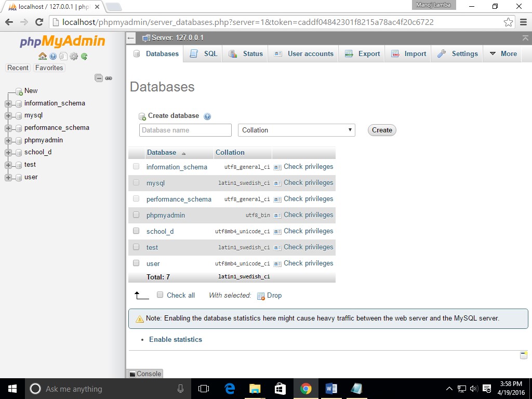The image size is (532, 399).
Task: Open the Export tab
Action: (x=362, y=54)
